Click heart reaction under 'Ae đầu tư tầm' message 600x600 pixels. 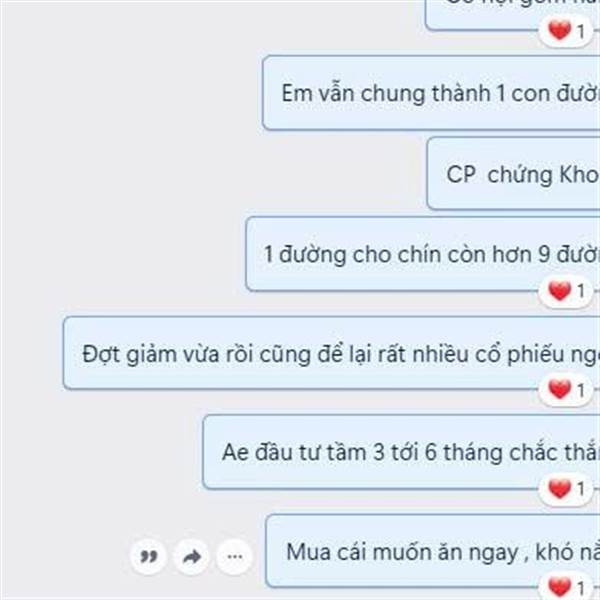pyautogui.click(x=559, y=489)
